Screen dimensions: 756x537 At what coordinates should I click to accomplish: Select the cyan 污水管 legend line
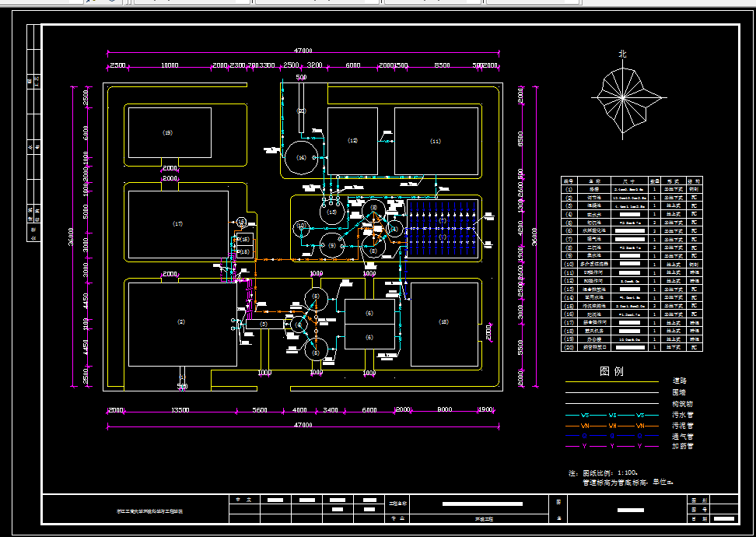pos(612,415)
